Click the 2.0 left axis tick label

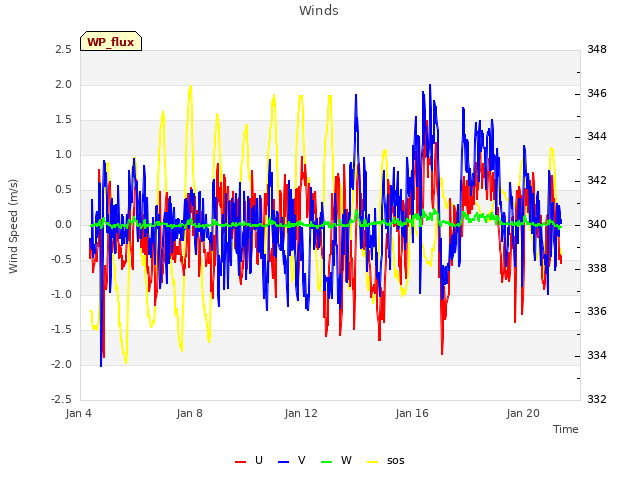pos(64,84)
